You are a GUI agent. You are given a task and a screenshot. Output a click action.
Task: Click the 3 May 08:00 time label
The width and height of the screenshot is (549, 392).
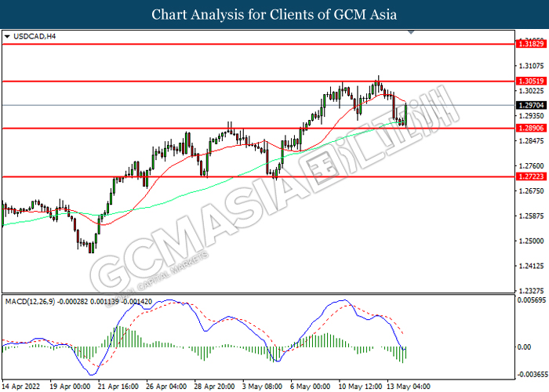pos(262,387)
